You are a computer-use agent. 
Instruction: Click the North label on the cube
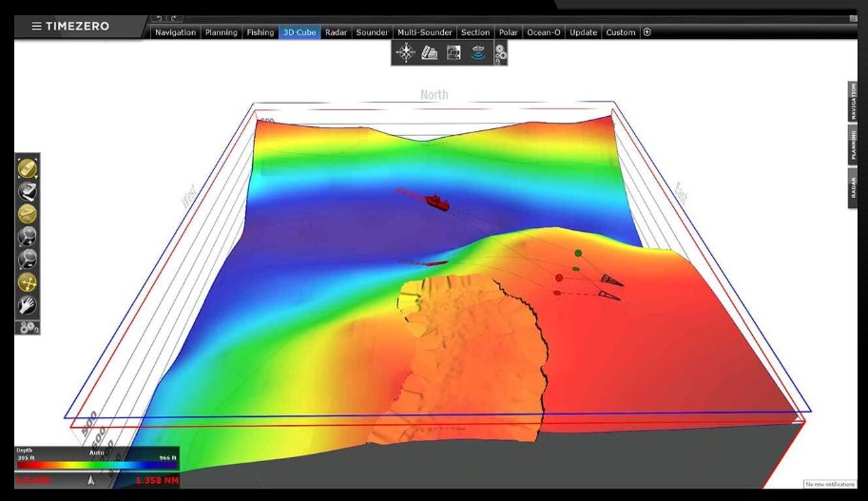coord(434,95)
